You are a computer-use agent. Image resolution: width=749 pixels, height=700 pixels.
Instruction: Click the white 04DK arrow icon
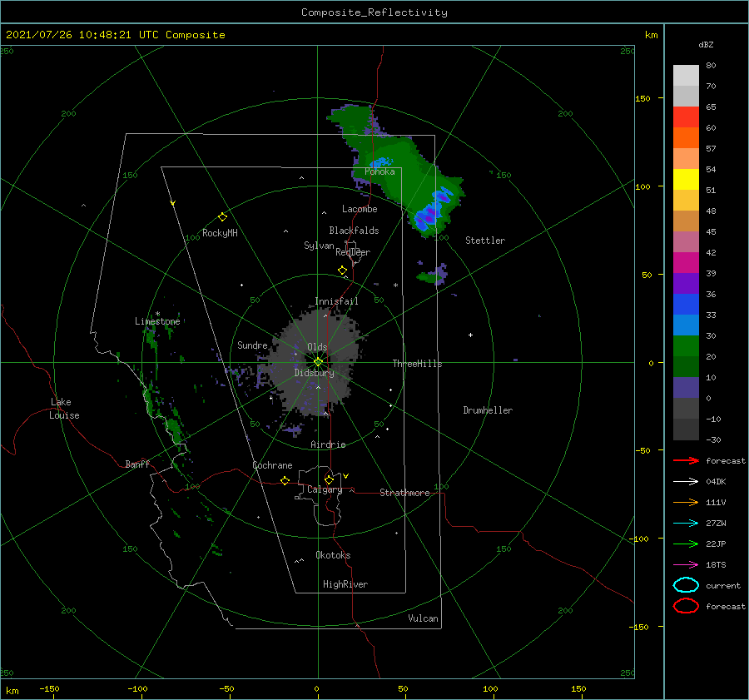686,482
